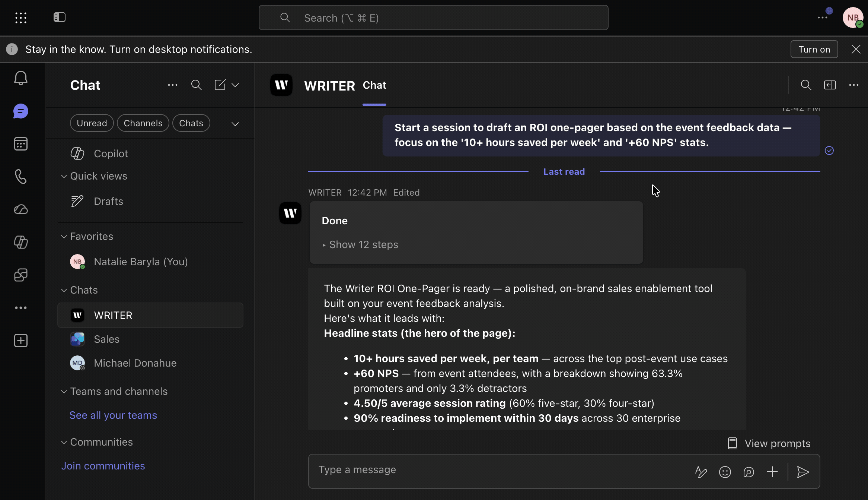Toggle the Chats filter chip

[191, 123]
